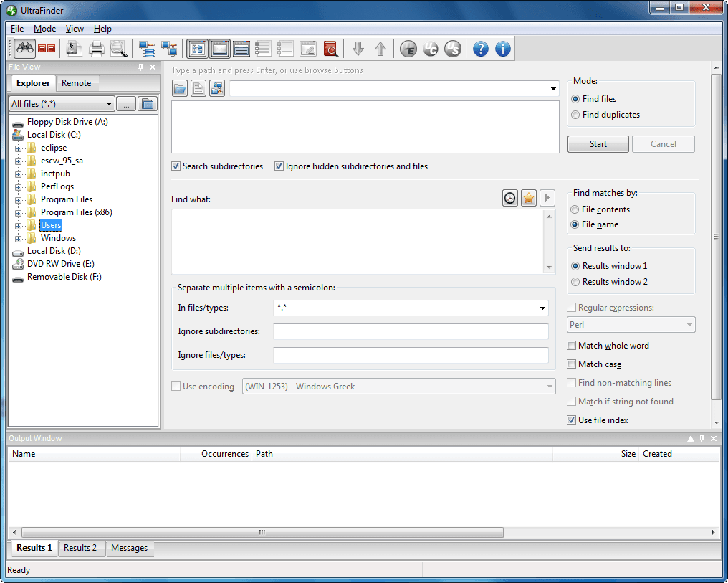The height and width of the screenshot is (583, 728).
Task: Click the Ignore subdirectories input field
Action: pos(411,331)
